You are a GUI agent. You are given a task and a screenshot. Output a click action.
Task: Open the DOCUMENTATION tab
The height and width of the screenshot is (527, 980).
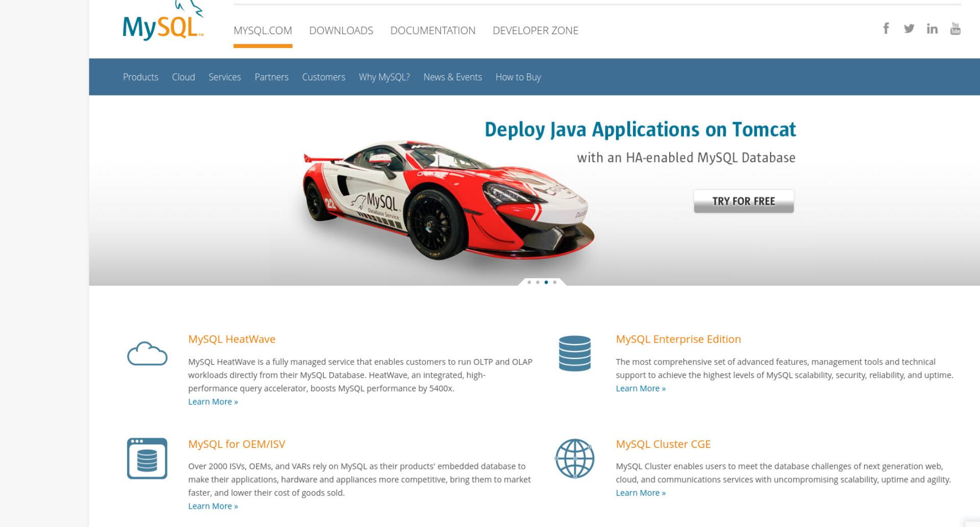pyautogui.click(x=433, y=31)
